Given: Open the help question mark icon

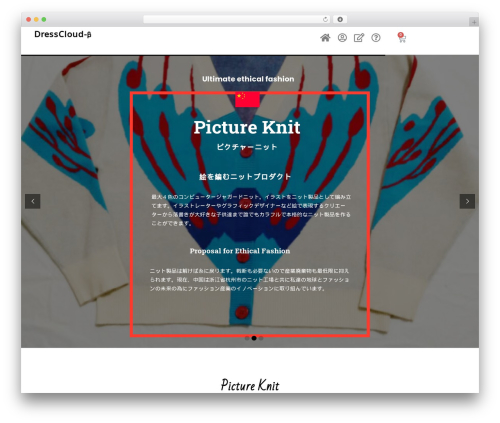Looking at the screenshot, I should [x=376, y=38].
